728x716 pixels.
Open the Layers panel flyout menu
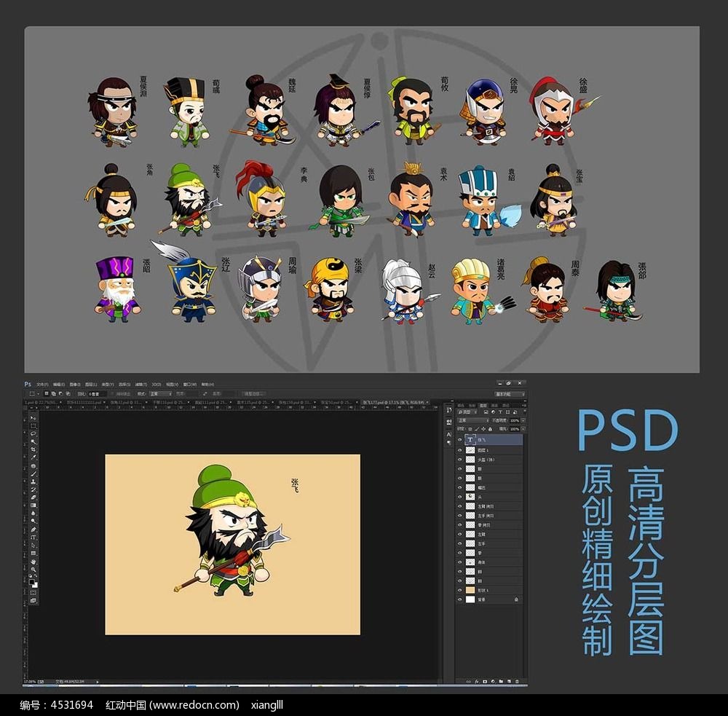tap(524, 405)
